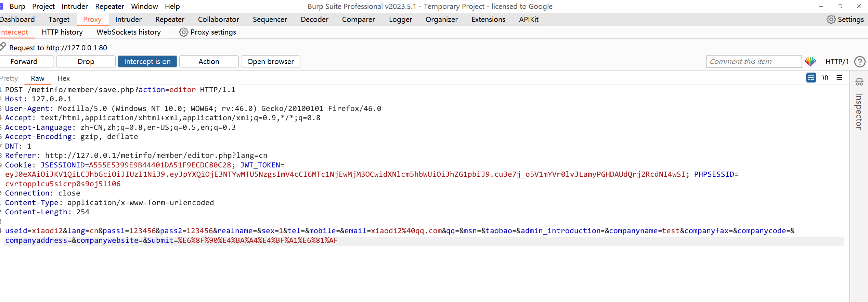Click the POST request line text
The image size is (868, 302).
click(120, 90)
